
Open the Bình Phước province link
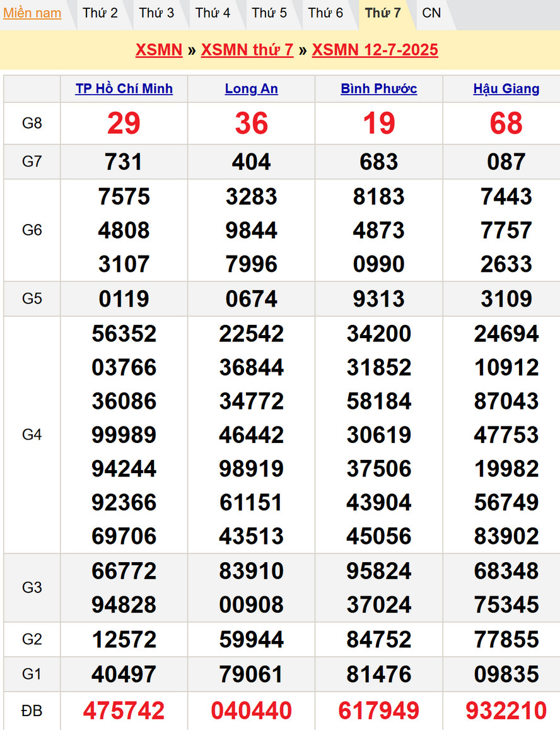tap(378, 89)
